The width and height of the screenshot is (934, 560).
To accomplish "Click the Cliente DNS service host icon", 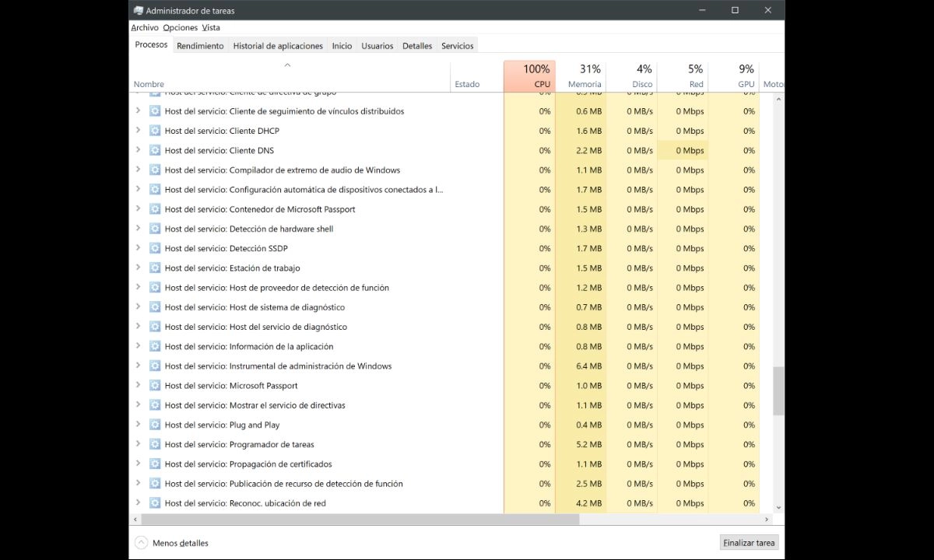I will tap(155, 150).
